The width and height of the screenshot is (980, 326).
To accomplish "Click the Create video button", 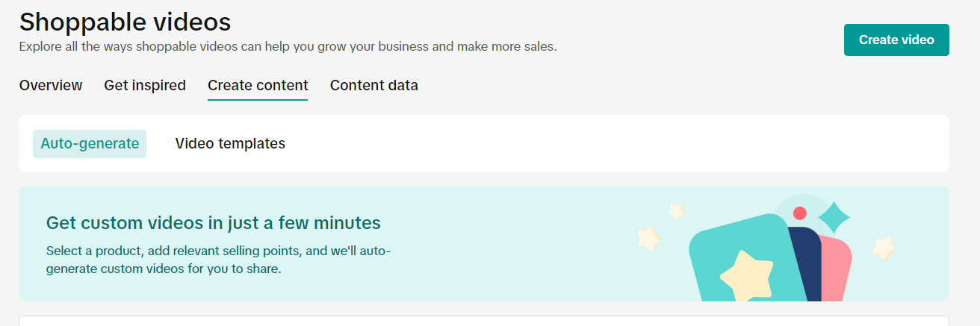I will (896, 40).
